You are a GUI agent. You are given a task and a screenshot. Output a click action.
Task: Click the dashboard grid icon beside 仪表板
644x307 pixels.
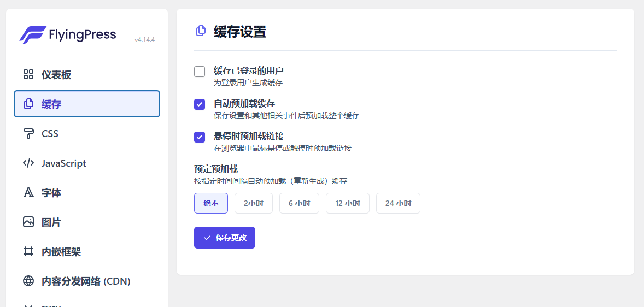click(28, 75)
